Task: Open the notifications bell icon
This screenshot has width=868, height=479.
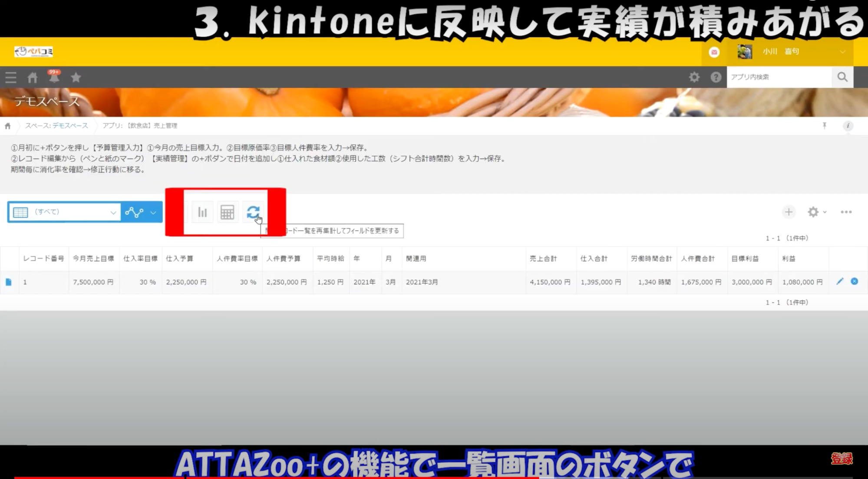Action: pos(54,78)
